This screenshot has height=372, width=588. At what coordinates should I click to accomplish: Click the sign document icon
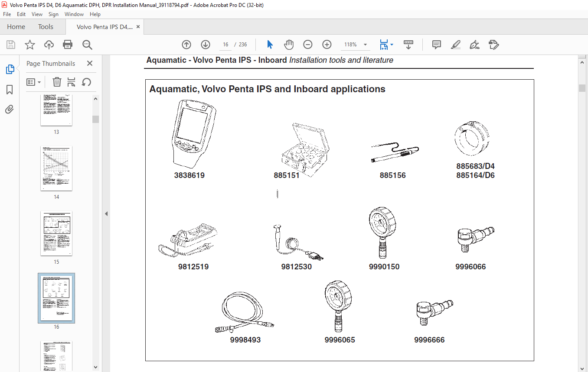click(474, 45)
